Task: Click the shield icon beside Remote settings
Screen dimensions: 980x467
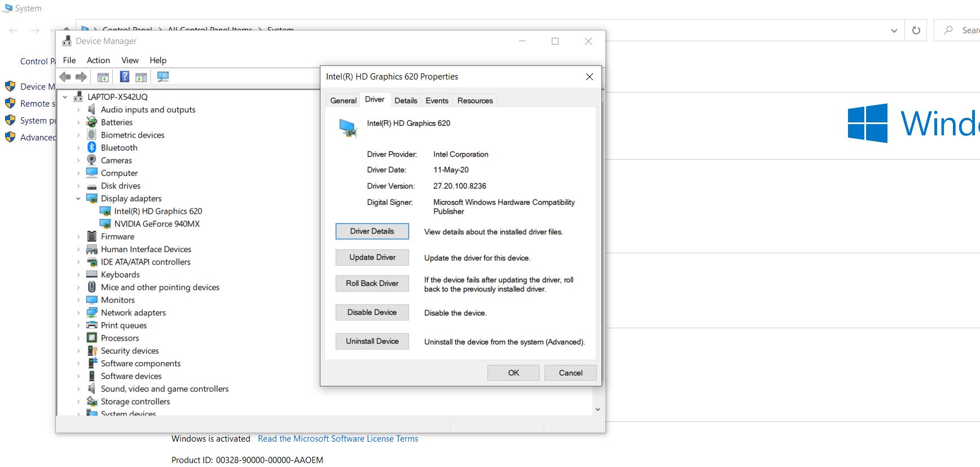Action: click(10, 103)
